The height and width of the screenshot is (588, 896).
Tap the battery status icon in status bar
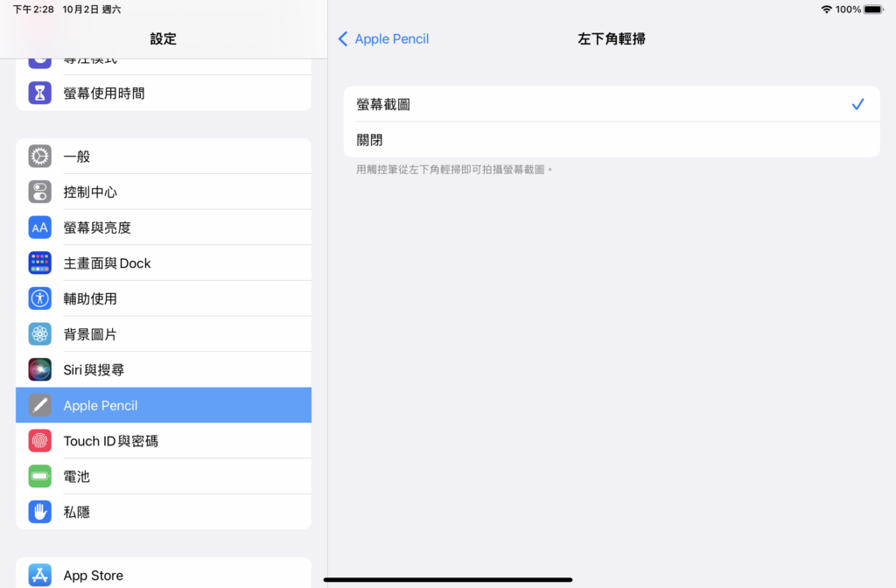click(x=874, y=9)
